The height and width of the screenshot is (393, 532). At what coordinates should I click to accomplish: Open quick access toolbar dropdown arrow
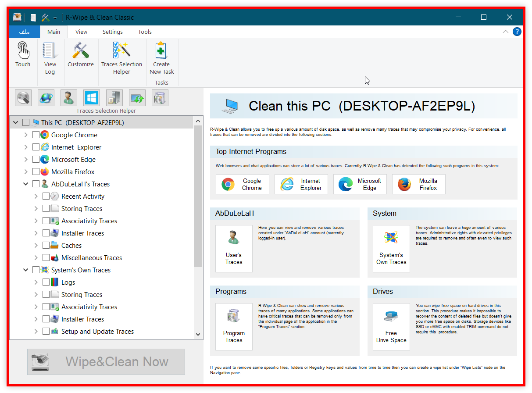55,18
